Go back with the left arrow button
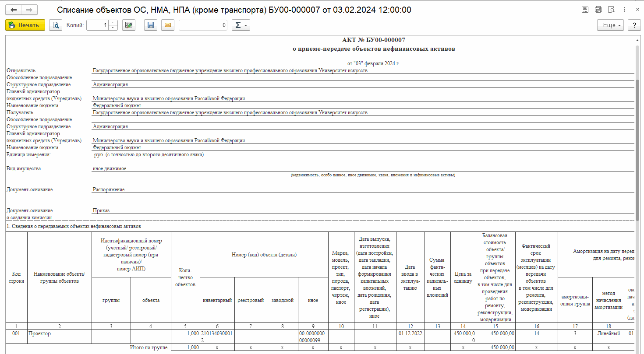This screenshot has height=354, width=644. [14, 10]
